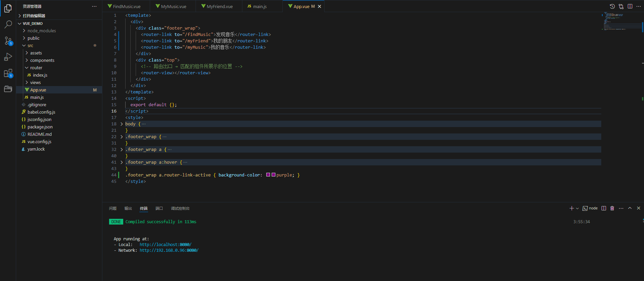
Task: Unfold the .footer_wrap a rule
Action: 122,150
